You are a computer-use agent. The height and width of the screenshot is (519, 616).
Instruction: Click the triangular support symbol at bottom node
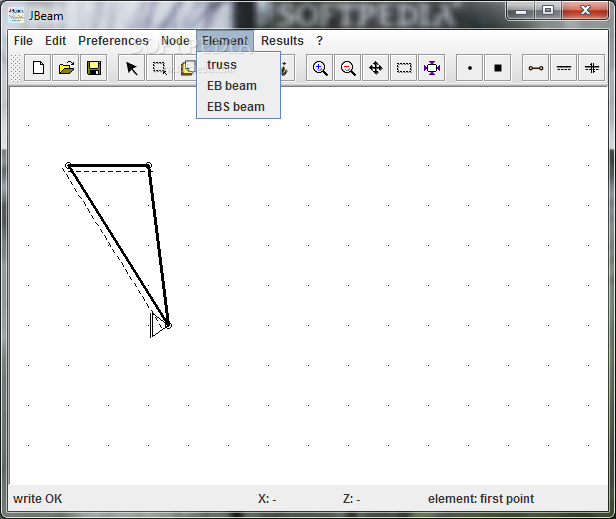(x=158, y=325)
